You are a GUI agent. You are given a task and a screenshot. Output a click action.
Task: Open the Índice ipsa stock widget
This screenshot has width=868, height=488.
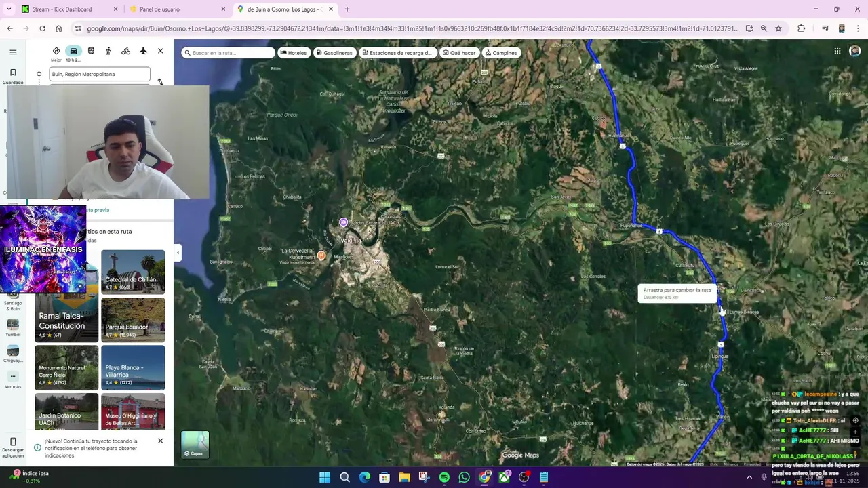click(28, 476)
